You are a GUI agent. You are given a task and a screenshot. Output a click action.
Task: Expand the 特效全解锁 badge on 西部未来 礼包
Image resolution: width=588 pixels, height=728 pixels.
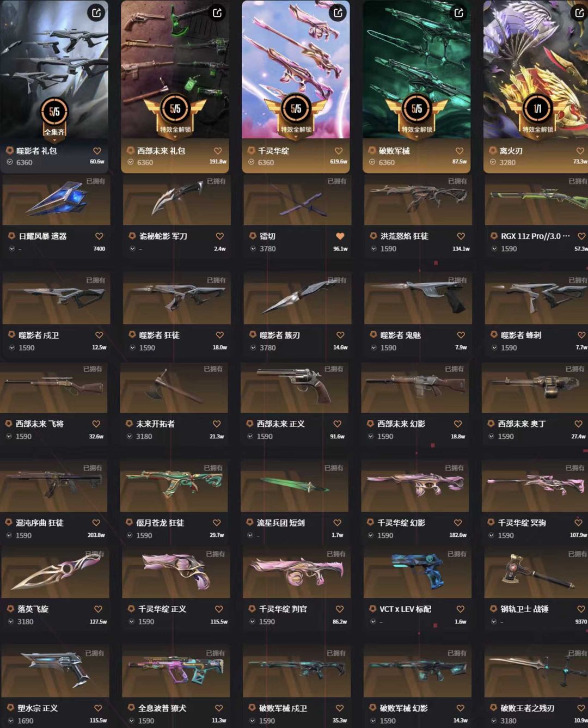click(175, 130)
